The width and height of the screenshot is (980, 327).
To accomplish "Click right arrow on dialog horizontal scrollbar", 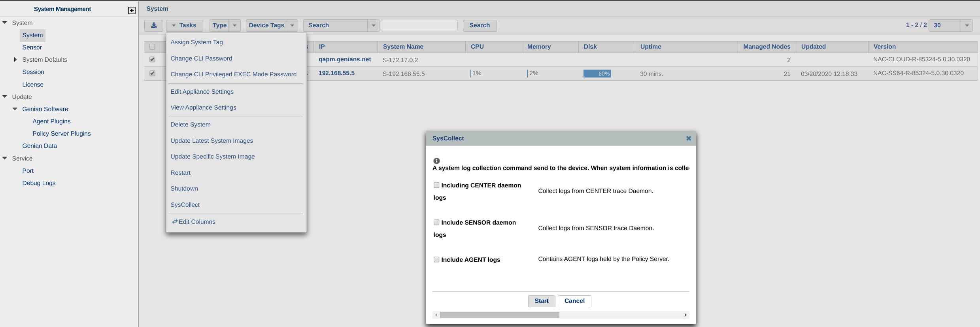I will 685,315.
